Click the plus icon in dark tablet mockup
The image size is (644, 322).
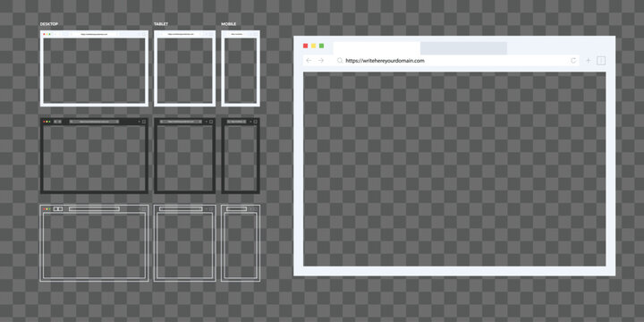click(207, 122)
